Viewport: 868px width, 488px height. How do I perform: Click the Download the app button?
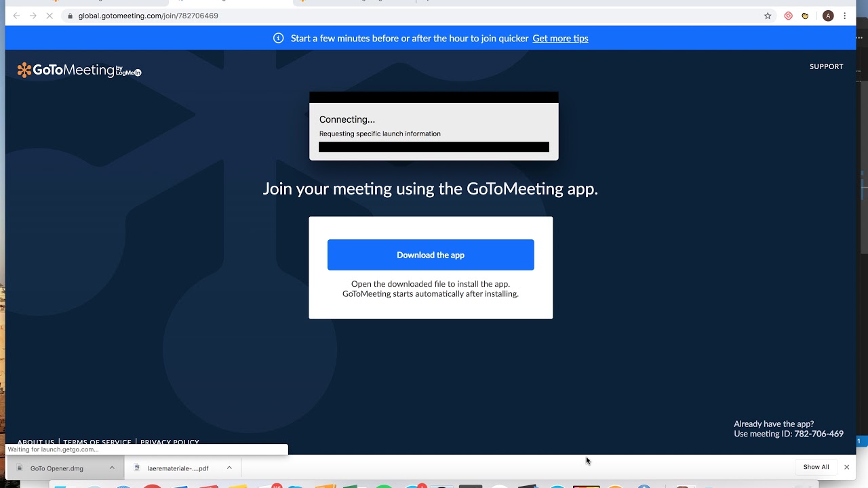click(x=431, y=255)
